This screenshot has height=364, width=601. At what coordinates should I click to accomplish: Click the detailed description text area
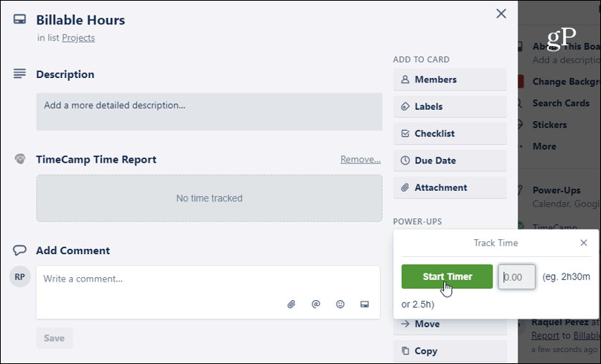209,111
